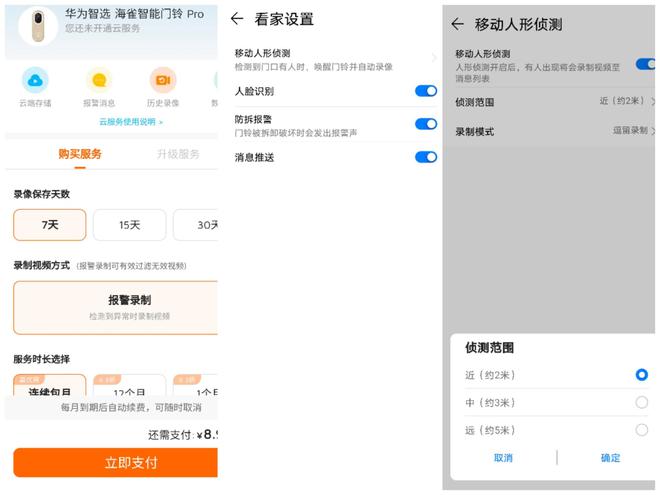Toggle the 人脸识别 face recognition switch

tap(426, 91)
